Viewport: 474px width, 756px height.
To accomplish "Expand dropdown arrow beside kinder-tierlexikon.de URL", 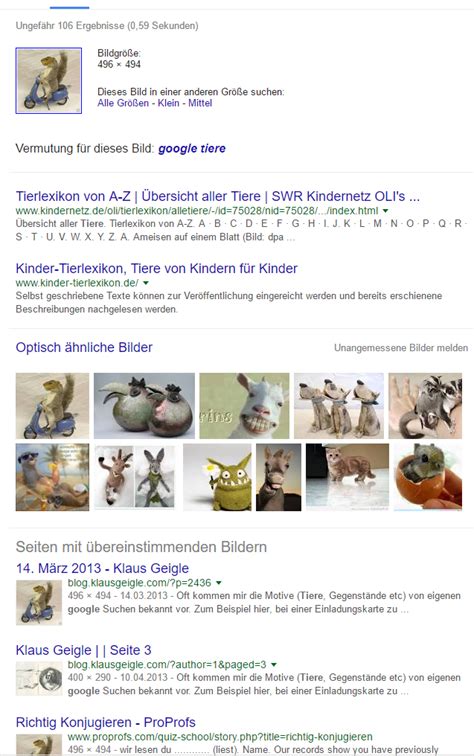I will (146, 283).
